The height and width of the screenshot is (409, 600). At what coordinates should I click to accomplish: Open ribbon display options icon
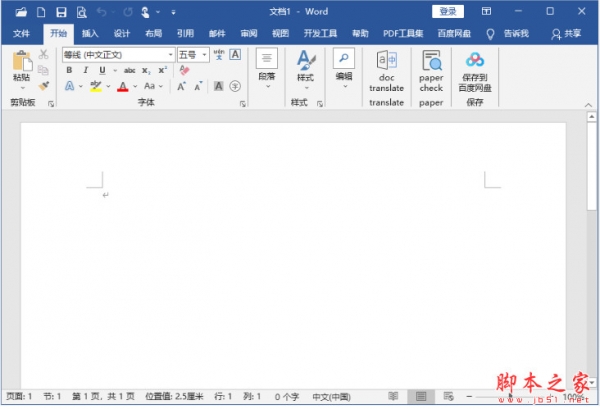[x=486, y=11]
